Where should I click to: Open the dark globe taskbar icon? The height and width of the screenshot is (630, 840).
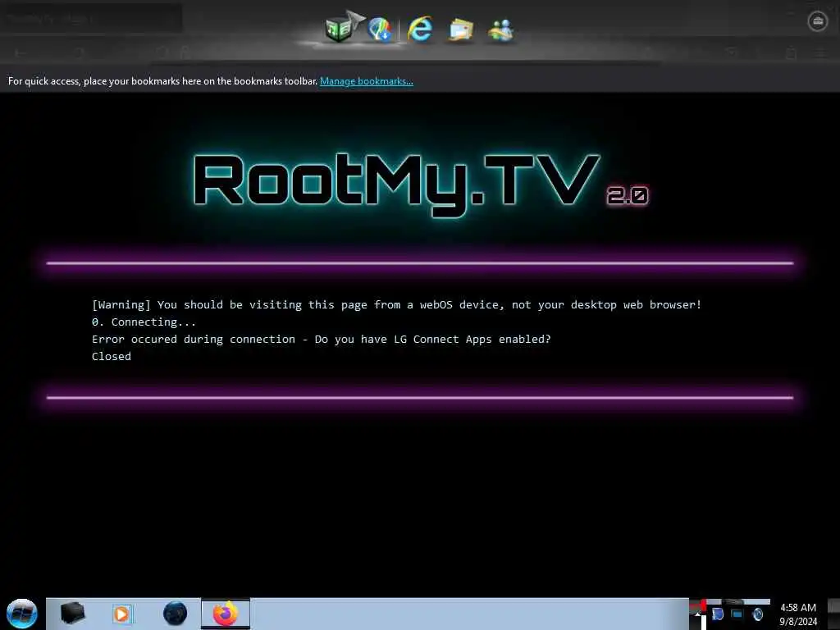pyautogui.click(x=176, y=614)
